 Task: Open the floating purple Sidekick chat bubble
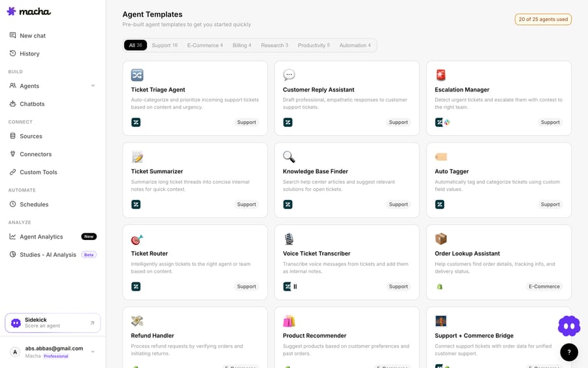(x=569, y=326)
